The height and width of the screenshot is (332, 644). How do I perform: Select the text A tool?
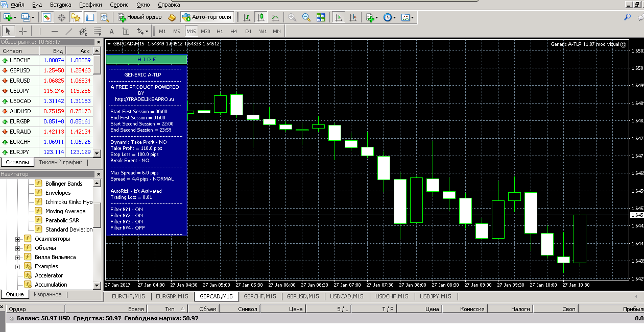tap(111, 31)
